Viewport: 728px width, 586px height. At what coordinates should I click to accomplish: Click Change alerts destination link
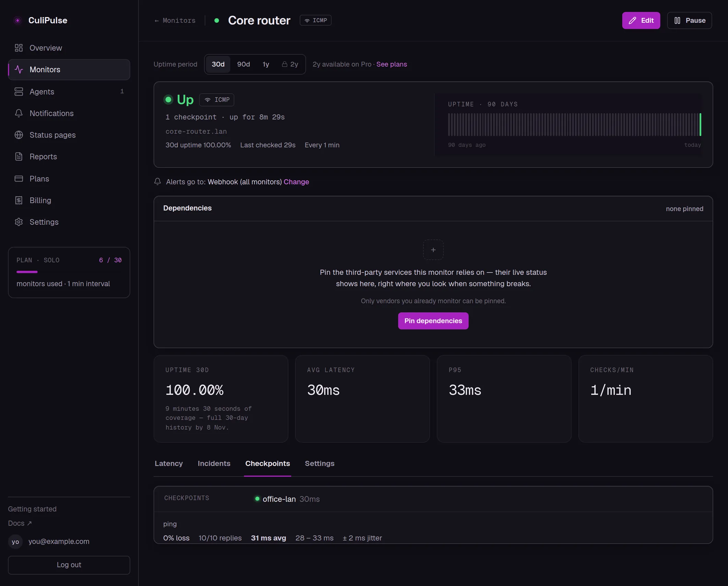[296, 182]
